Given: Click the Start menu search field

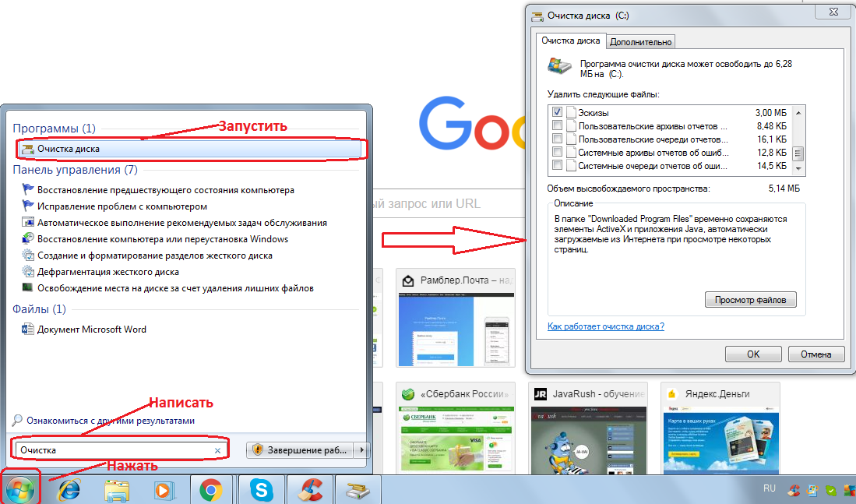Looking at the screenshot, I should coord(113,450).
